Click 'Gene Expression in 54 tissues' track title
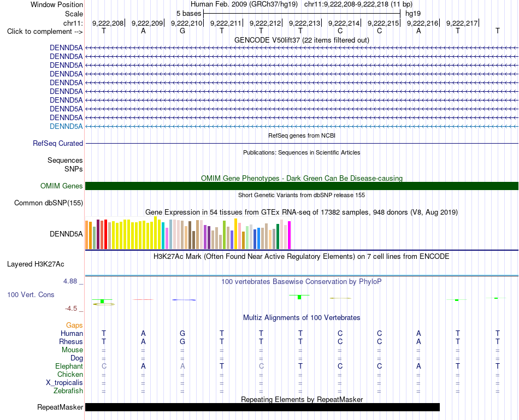This screenshot has width=519, height=420. click(x=302, y=212)
